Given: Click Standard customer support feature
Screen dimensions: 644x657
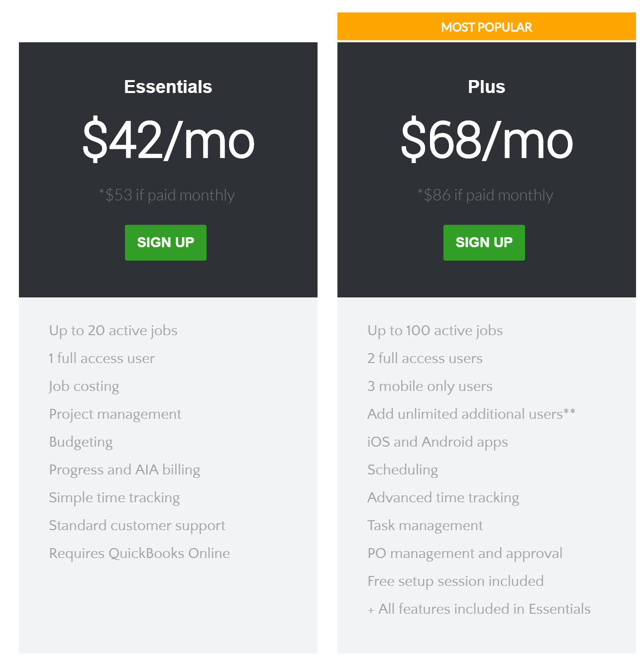Looking at the screenshot, I should tap(137, 526).
